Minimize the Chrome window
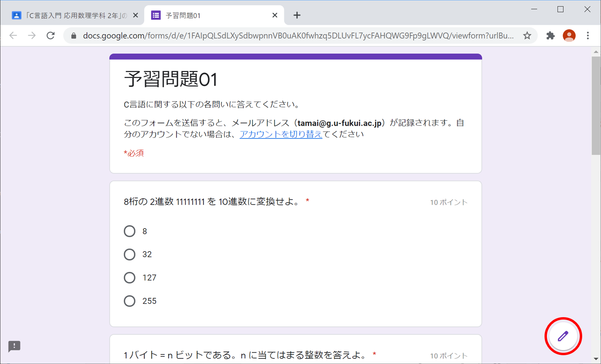 point(534,9)
